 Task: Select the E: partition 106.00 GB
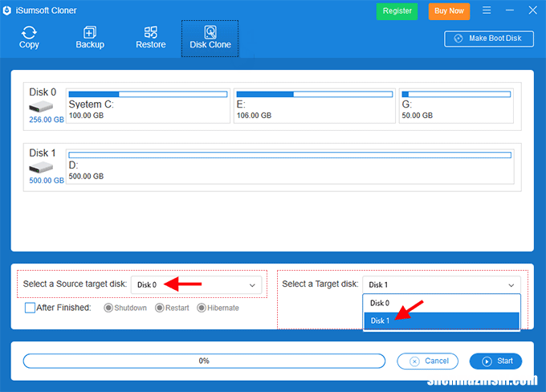315,106
